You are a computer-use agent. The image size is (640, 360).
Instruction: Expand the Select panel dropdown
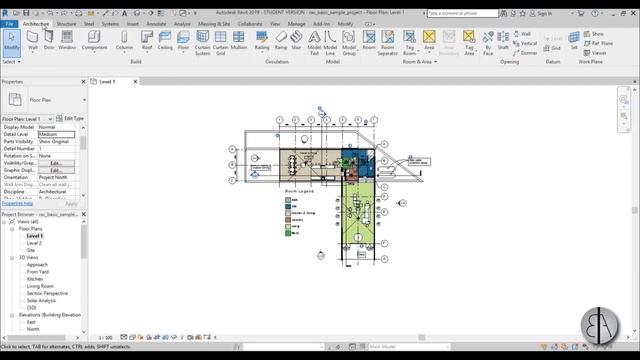pyautogui.click(x=11, y=62)
